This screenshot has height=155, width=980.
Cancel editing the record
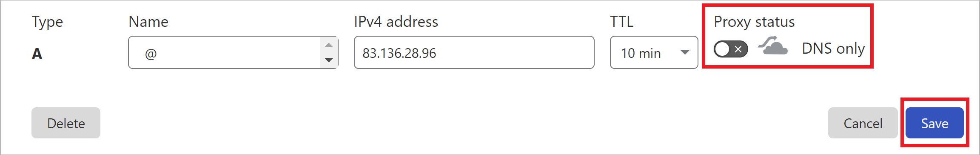pyautogui.click(x=863, y=123)
